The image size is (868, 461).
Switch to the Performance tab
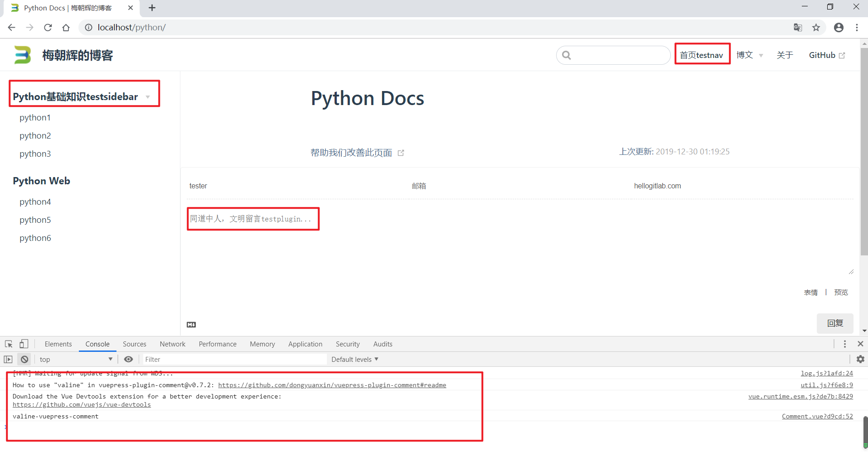[x=218, y=344]
